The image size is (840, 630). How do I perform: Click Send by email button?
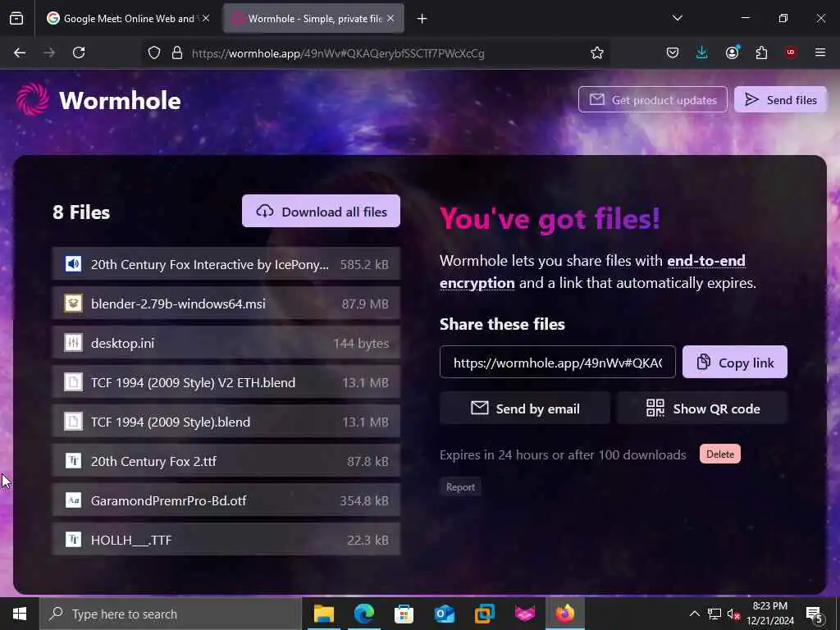coord(524,409)
